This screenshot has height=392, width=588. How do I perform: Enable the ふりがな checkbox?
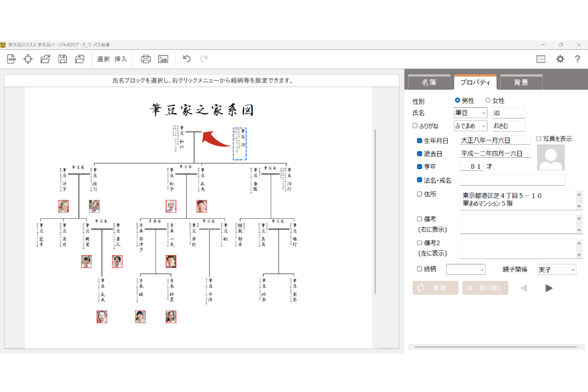tap(415, 125)
